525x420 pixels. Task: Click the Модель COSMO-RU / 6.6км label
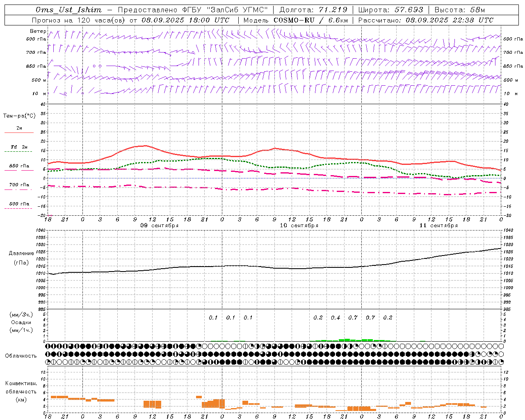tap(296, 20)
